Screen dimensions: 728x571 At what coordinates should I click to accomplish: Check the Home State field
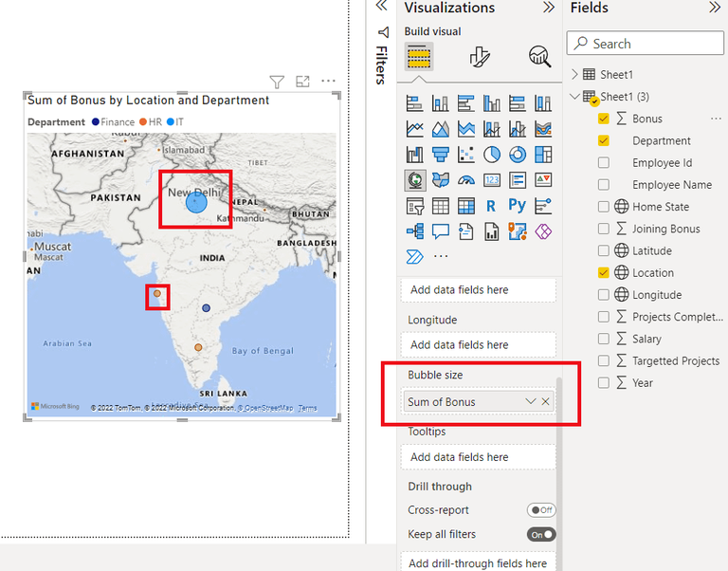[603, 207]
